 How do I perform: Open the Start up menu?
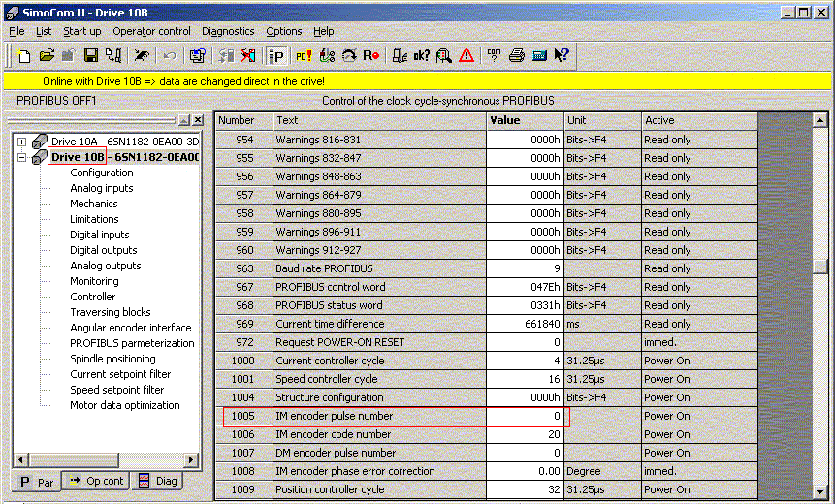click(x=82, y=31)
